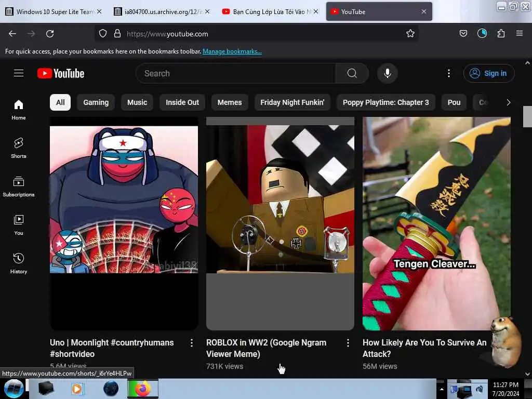Close the active YouTube tab

424,11
